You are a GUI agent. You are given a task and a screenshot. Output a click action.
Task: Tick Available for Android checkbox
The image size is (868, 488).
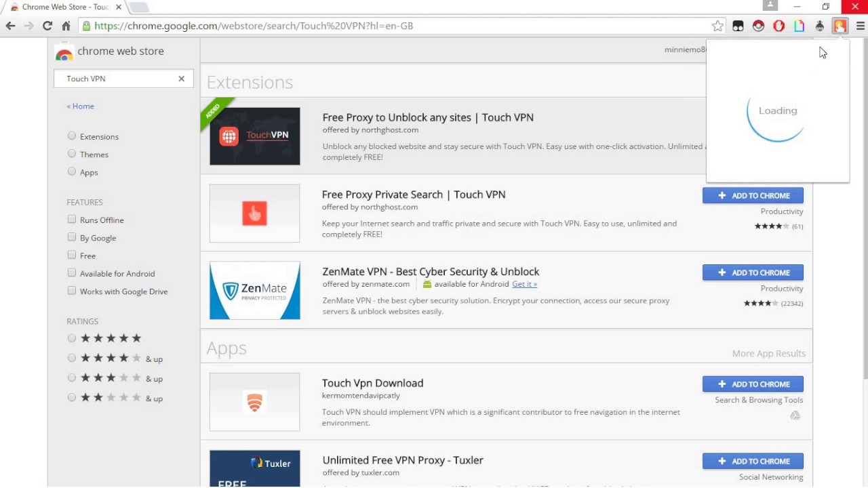pos(72,272)
